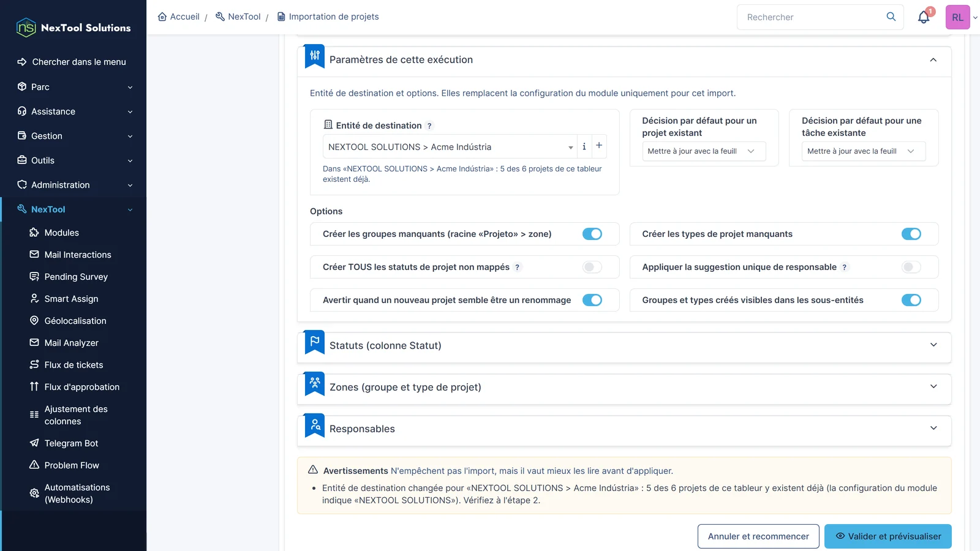Click the Statuts flag section icon
This screenshot has height=551, width=980.
315,342
